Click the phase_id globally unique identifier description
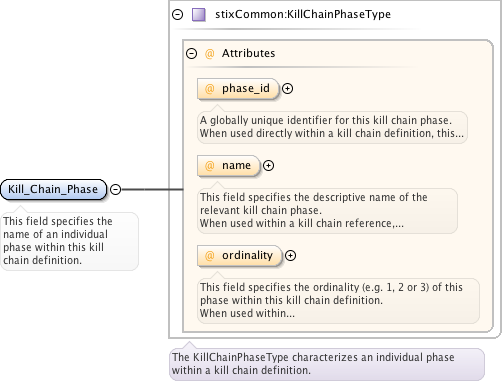The height and width of the screenshot is (384, 503). click(x=332, y=127)
